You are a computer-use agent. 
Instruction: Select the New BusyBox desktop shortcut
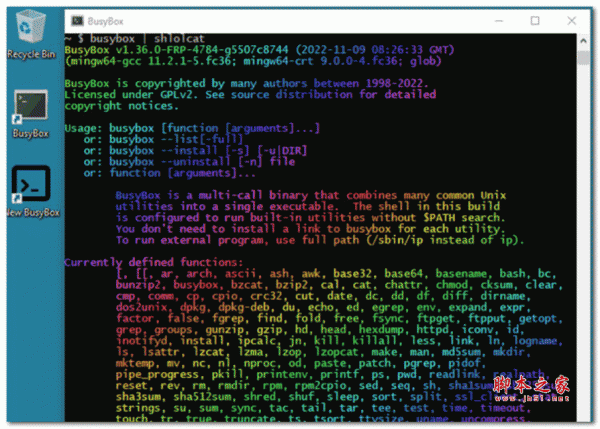32,191
